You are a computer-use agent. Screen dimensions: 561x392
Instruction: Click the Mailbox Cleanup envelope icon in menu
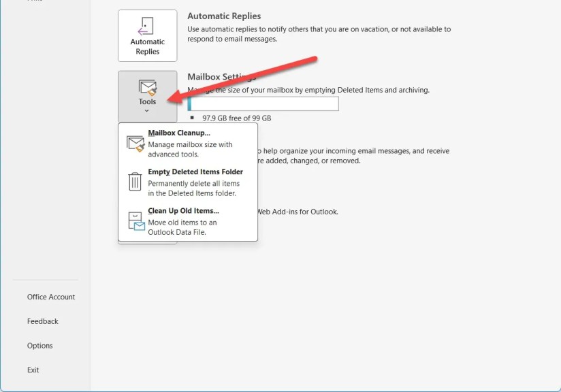point(135,144)
